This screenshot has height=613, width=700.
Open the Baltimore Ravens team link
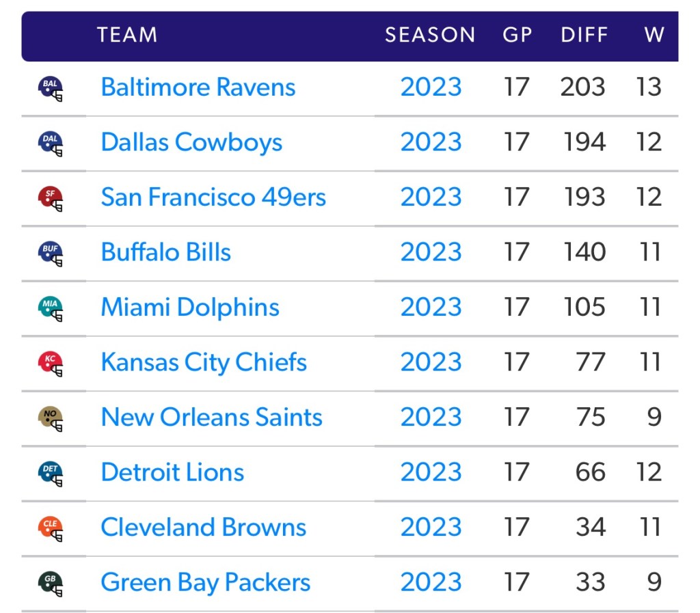tap(198, 87)
